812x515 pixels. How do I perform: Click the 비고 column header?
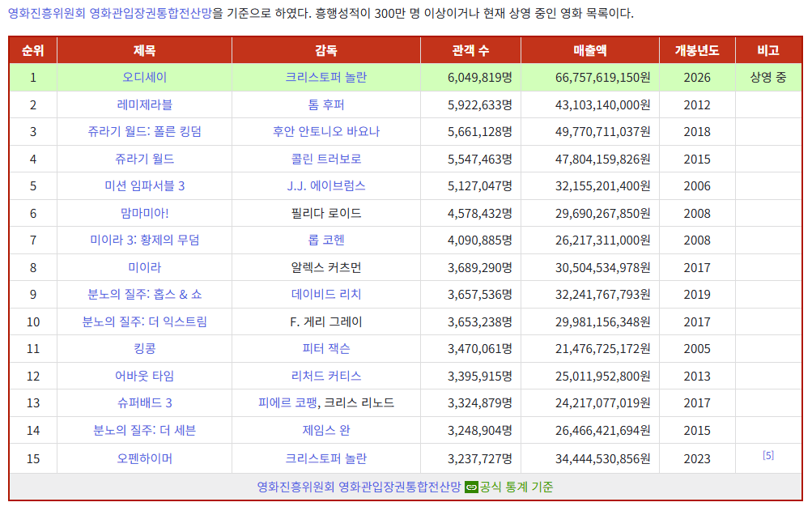tap(768, 50)
